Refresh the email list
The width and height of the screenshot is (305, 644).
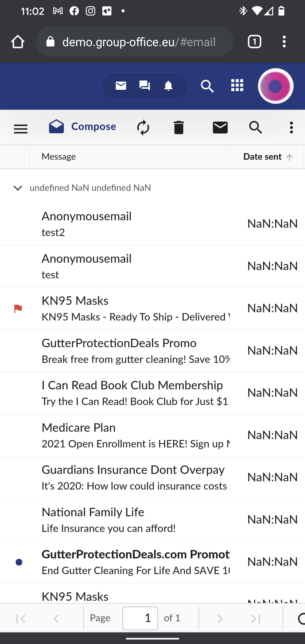pyautogui.click(x=143, y=128)
